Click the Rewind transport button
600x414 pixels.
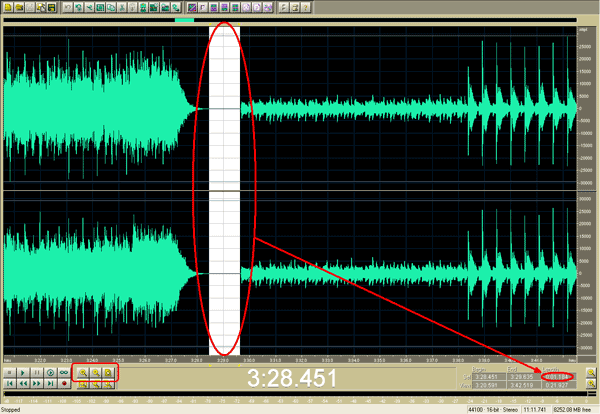click(23, 384)
